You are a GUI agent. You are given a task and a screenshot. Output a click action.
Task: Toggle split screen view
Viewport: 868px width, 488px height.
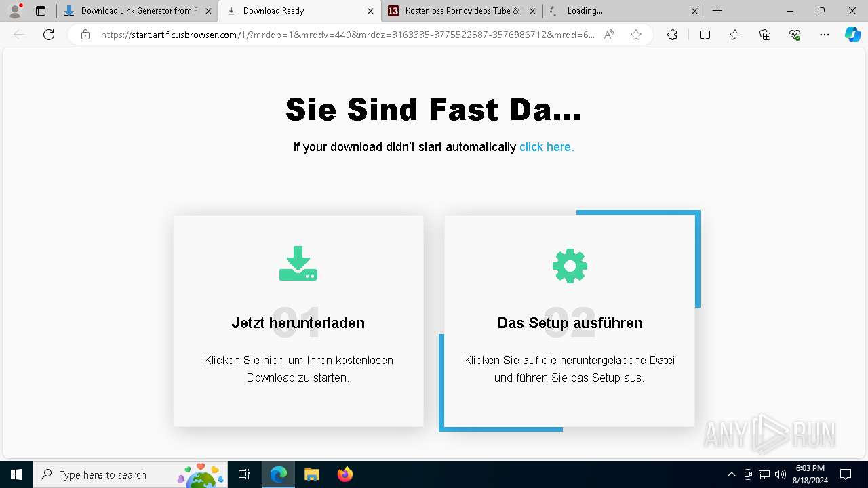[705, 35]
